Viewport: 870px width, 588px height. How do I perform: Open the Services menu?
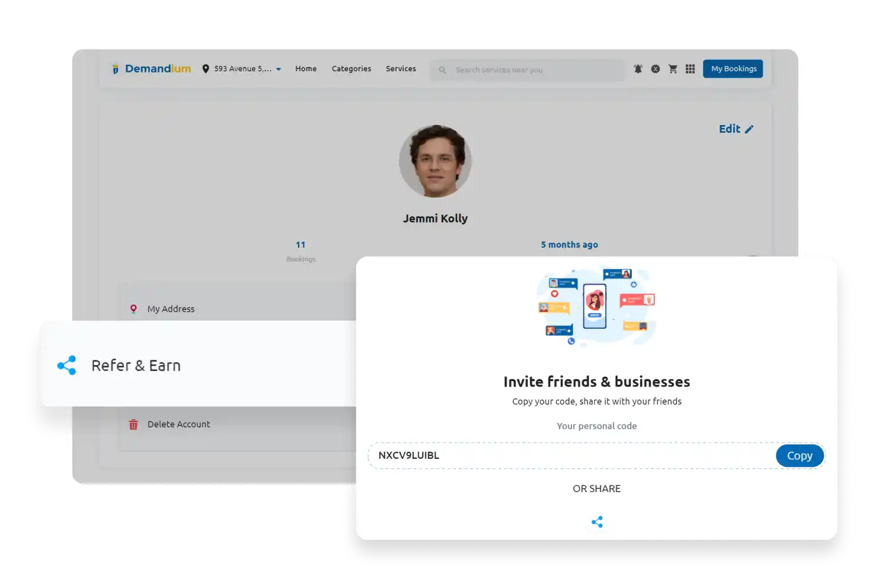pyautogui.click(x=401, y=69)
